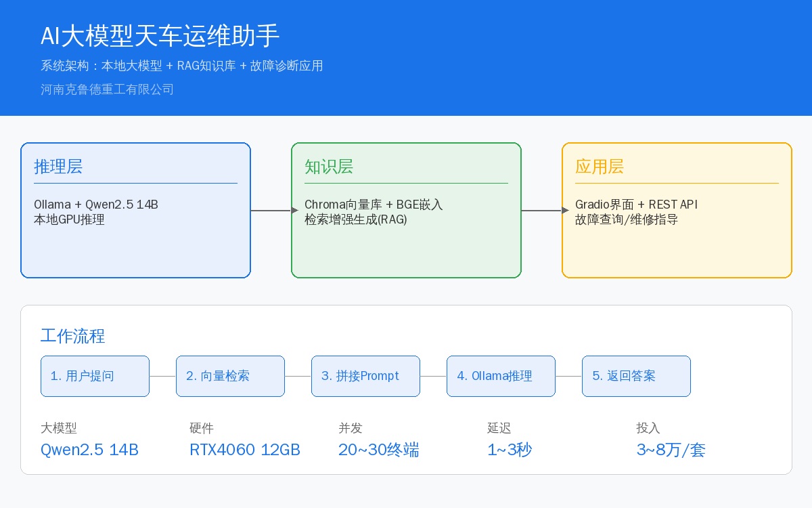812x508 pixels.
Task: Click the 并发 label
Action: click(351, 428)
